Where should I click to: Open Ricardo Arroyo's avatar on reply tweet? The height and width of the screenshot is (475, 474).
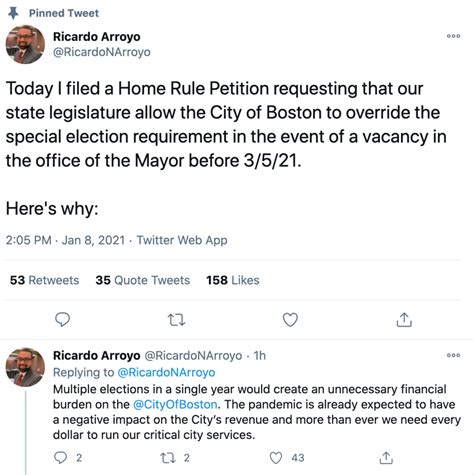(x=25, y=367)
